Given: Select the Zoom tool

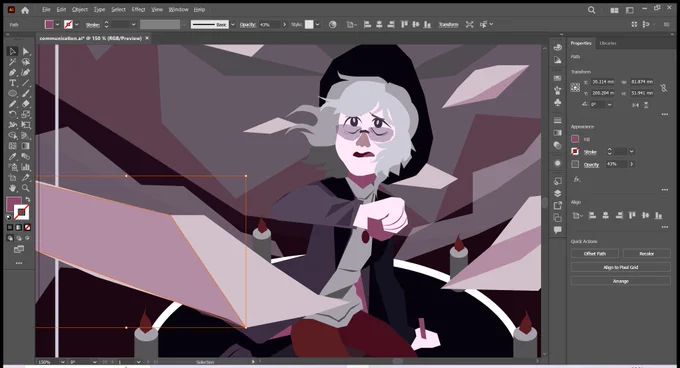Looking at the screenshot, I should point(26,188).
